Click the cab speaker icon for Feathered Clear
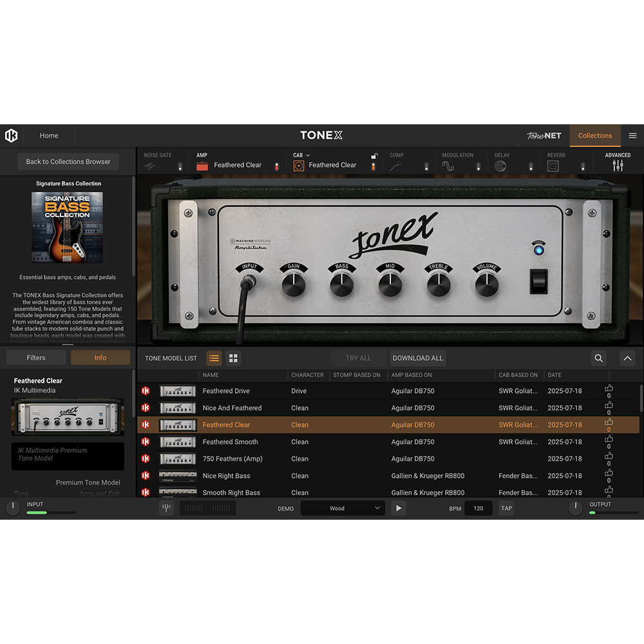Screen dimensions: 644x644 [x=298, y=166]
